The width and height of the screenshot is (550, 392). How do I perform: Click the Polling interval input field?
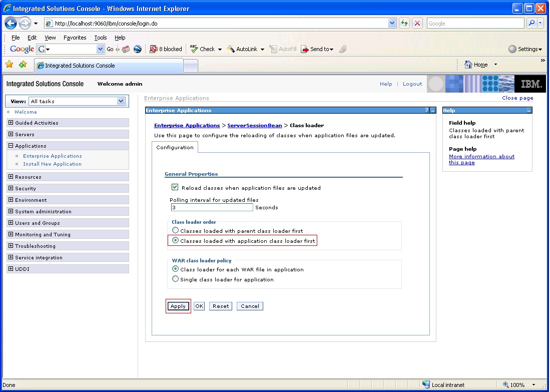pos(212,207)
